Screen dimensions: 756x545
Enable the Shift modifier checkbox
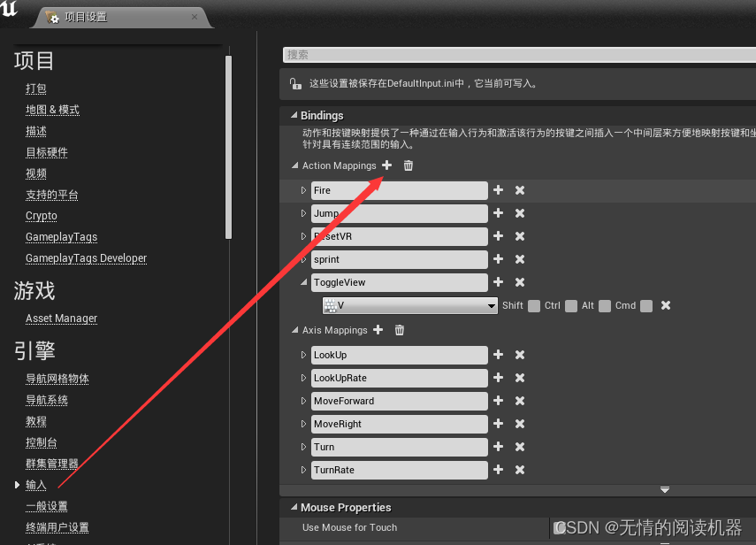pos(534,306)
